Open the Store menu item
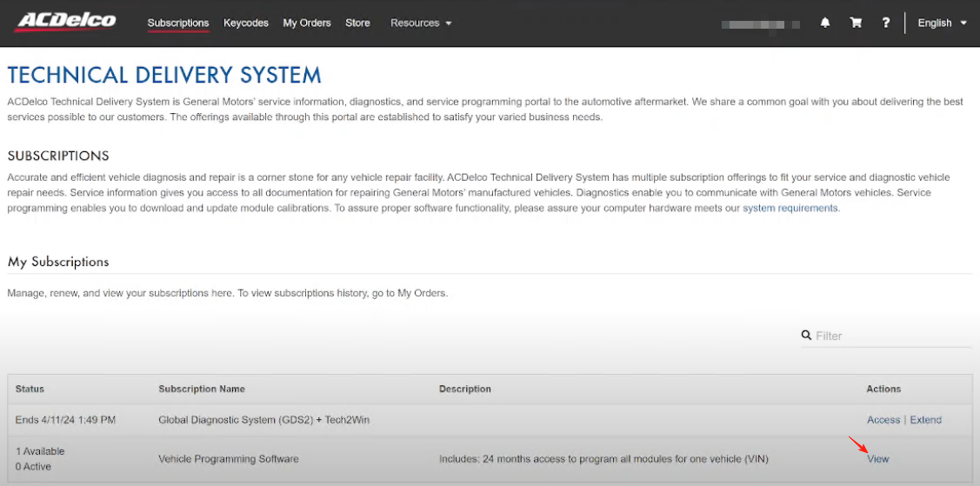The height and width of the screenshot is (486, 980). pos(357,23)
